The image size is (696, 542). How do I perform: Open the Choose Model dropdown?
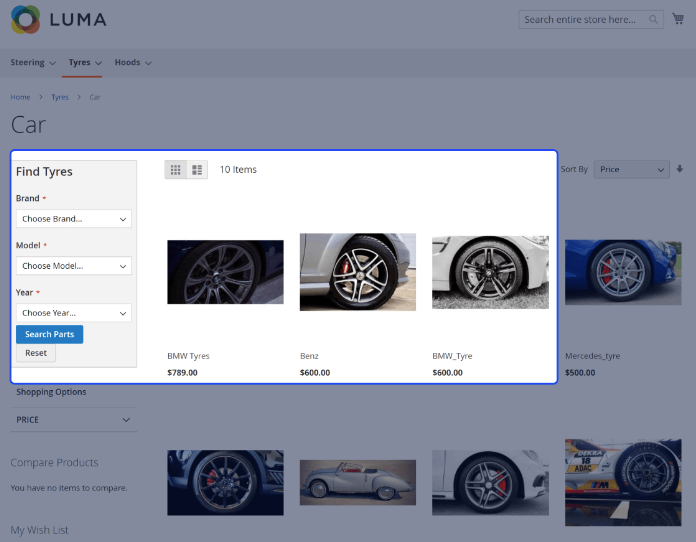coord(74,266)
